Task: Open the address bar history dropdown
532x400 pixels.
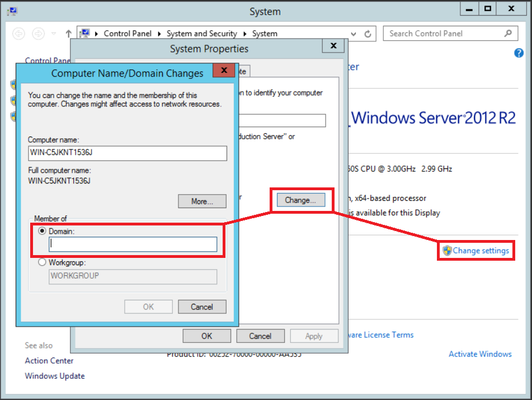Action: tap(354, 34)
